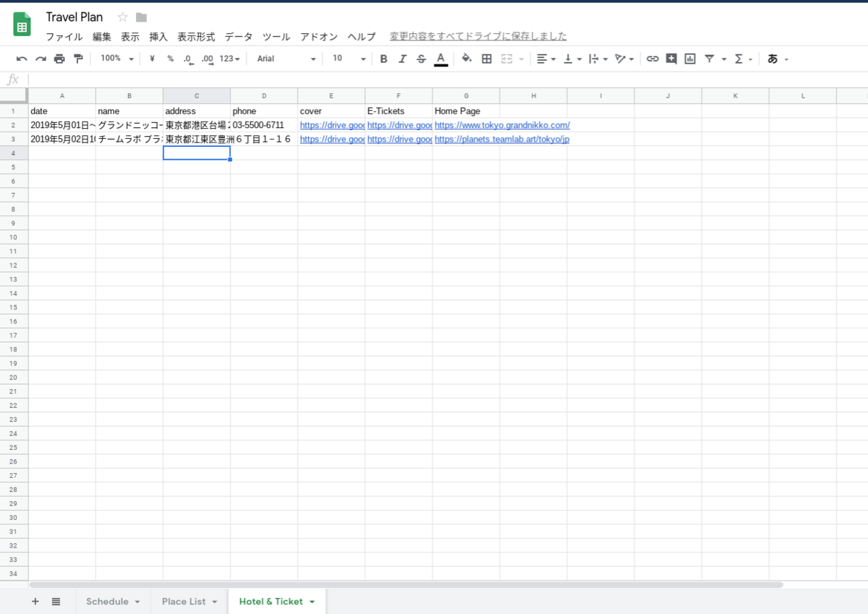Open the 挿入 menu

pos(158,36)
